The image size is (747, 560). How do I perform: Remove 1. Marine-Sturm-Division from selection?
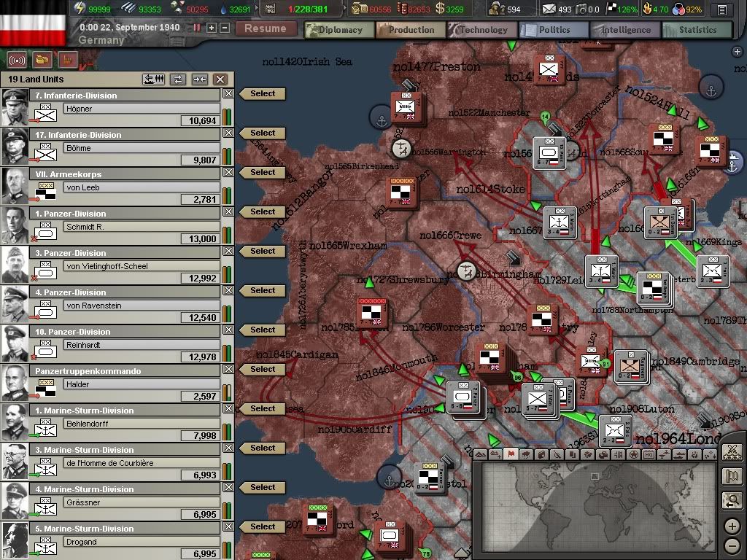coord(228,409)
